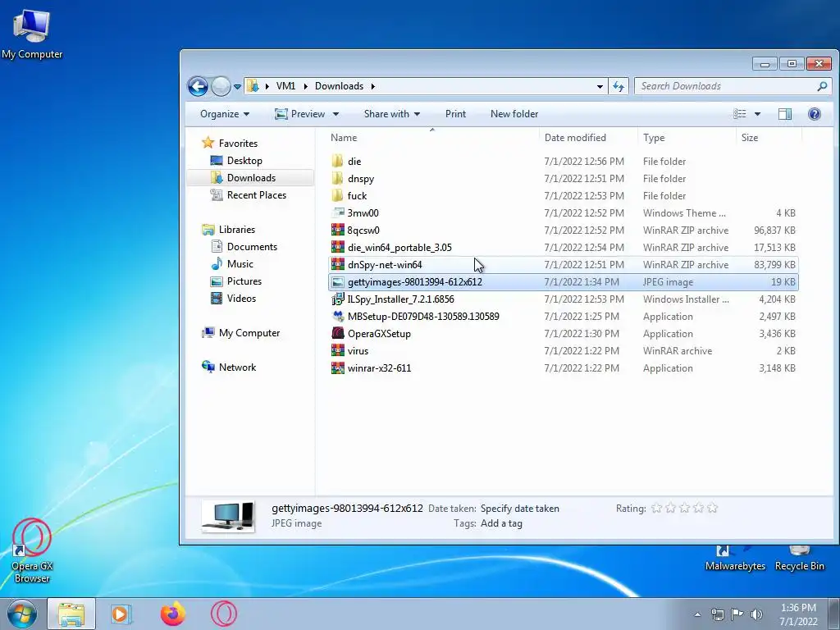Rate the image five stars
This screenshot has height=630, width=840.
[x=712, y=508]
